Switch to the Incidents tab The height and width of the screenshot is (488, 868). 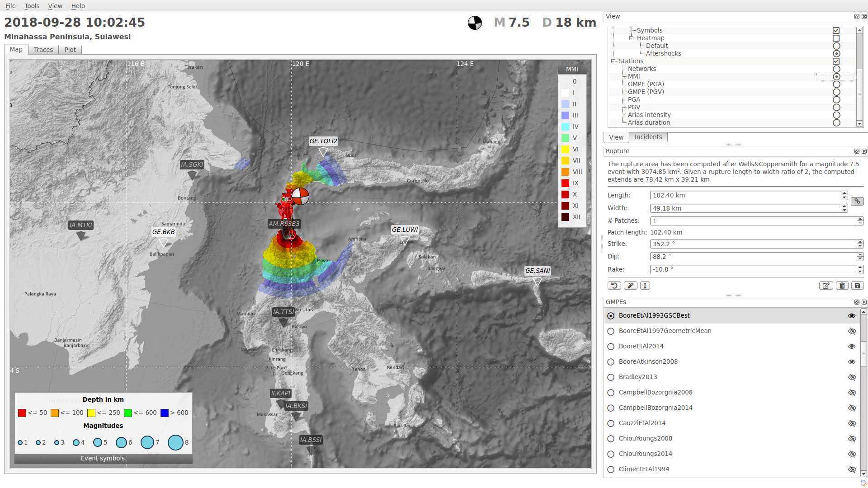(648, 137)
